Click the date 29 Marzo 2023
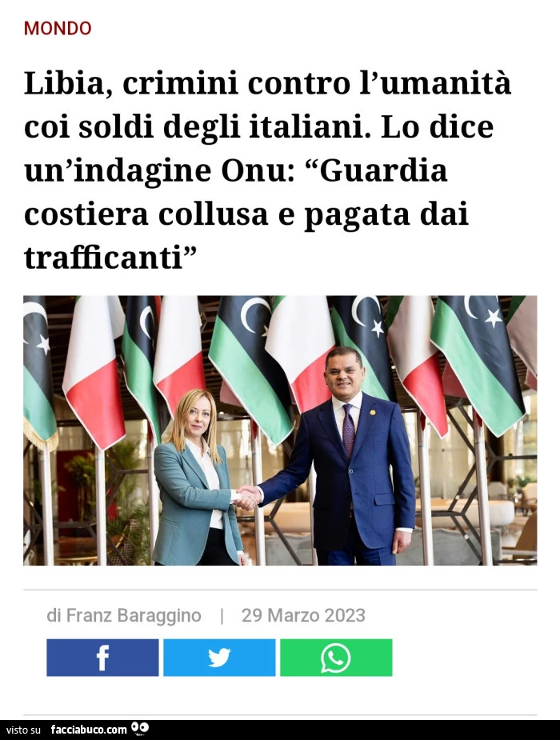Screen dimensions: 560x740 [303, 615]
